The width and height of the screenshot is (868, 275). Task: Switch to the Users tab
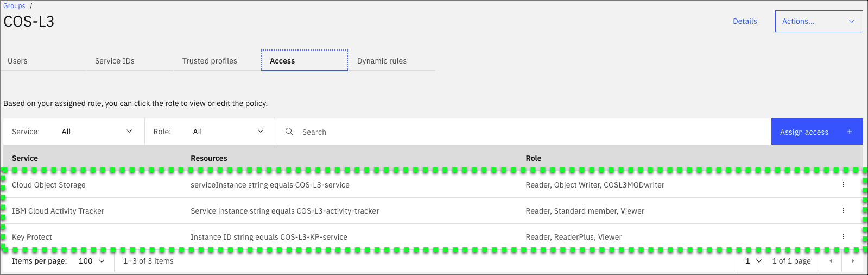click(x=43, y=61)
